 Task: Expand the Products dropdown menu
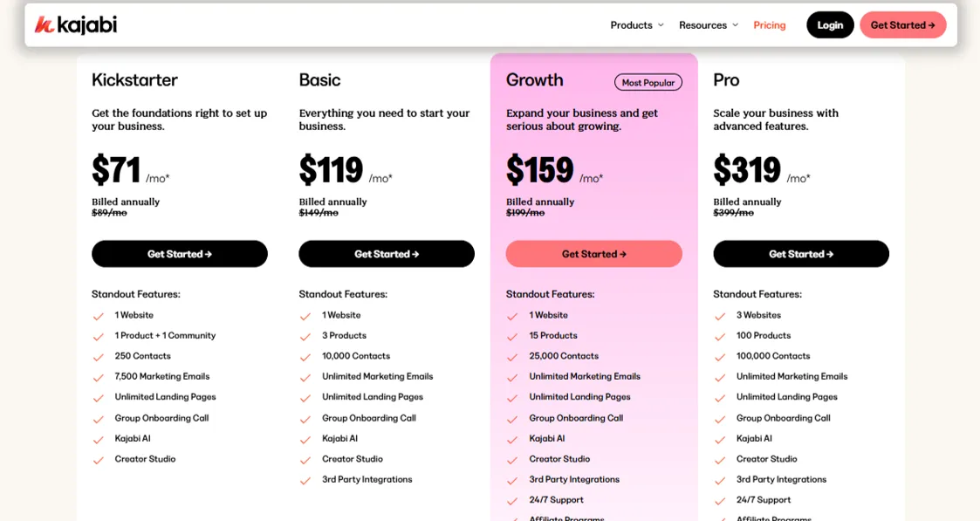637,25
